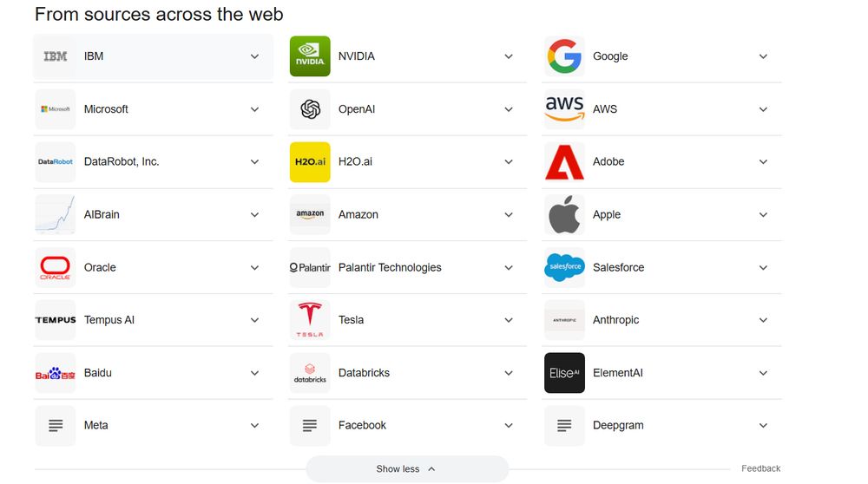Image resolution: width=868 pixels, height=484 pixels.
Task: Click the red Adobe logo
Action: point(564,162)
